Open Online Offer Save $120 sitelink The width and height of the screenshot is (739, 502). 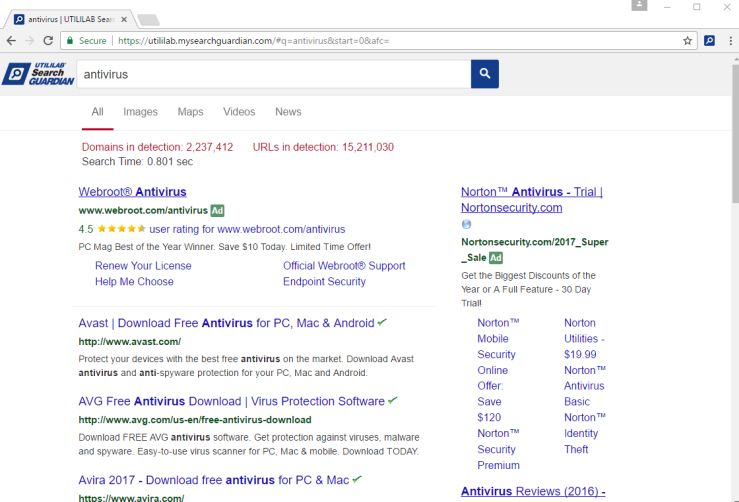490,394
